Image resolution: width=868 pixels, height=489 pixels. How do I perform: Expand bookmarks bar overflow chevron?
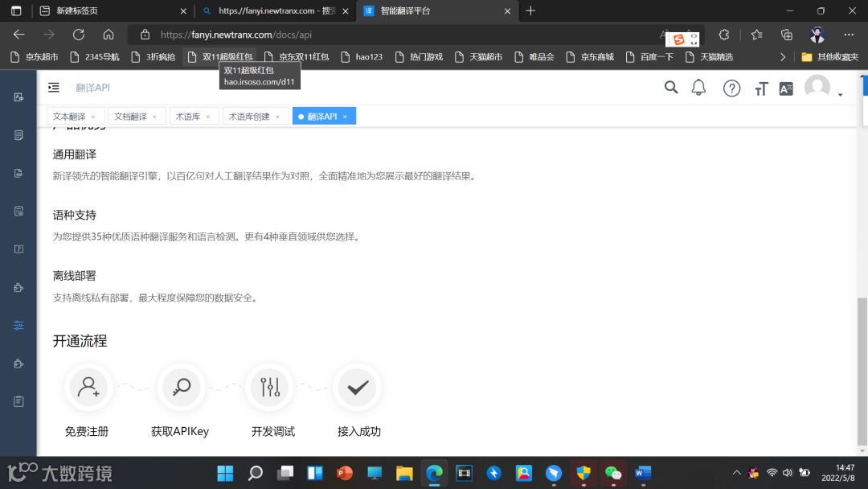pyautogui.click(x=782, y=56)
